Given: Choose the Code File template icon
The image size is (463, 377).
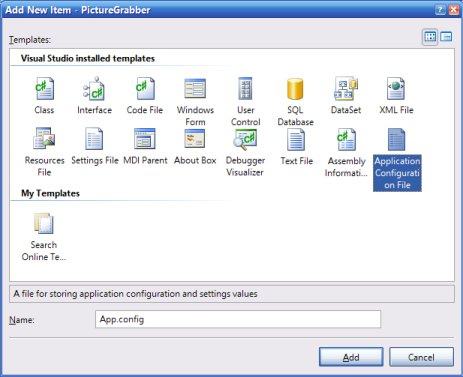Looking at the screenshot, I should [145, 88].
